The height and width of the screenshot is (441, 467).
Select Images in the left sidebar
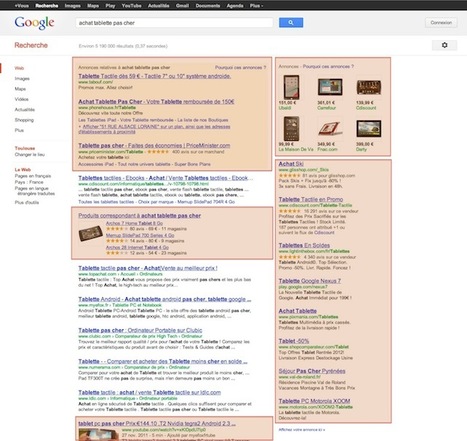pyautogui.click(x=22, y=78)
